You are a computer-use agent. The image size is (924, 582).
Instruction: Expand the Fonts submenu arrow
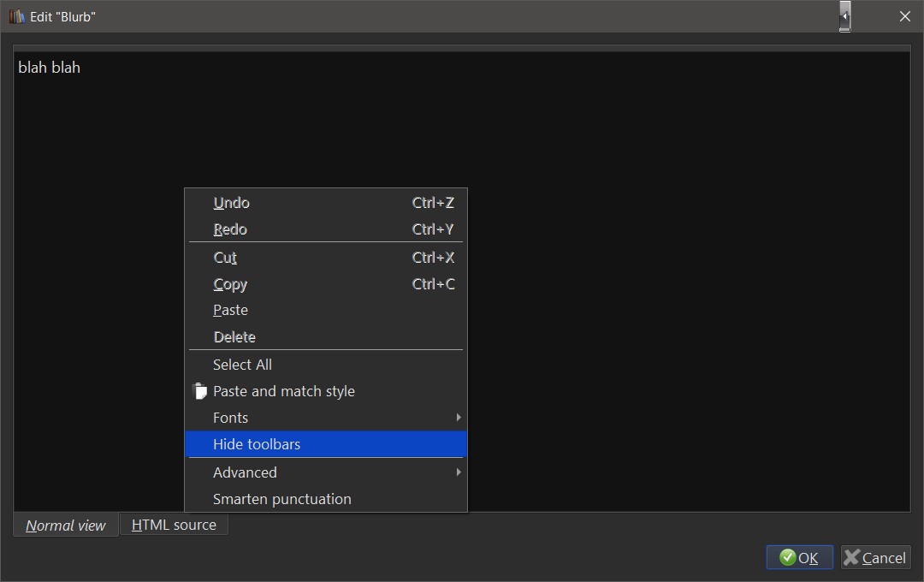point(459,418)
